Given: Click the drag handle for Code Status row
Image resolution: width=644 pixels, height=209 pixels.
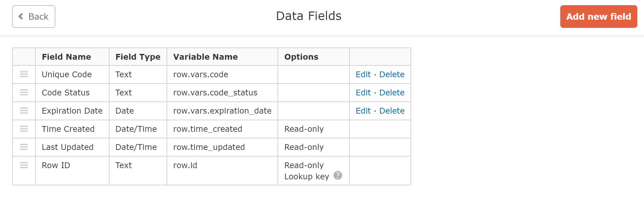Looking at the screenshot, I should coord(24,92).
